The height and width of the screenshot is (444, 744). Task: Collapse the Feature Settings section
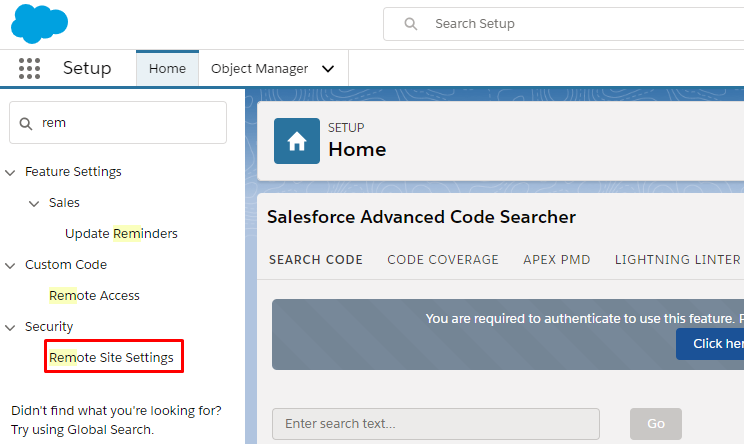[x=10, y=172]
